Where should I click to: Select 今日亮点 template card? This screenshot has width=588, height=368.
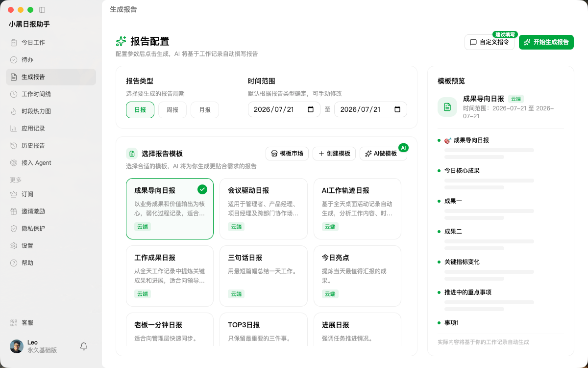[x=358, y=276]
